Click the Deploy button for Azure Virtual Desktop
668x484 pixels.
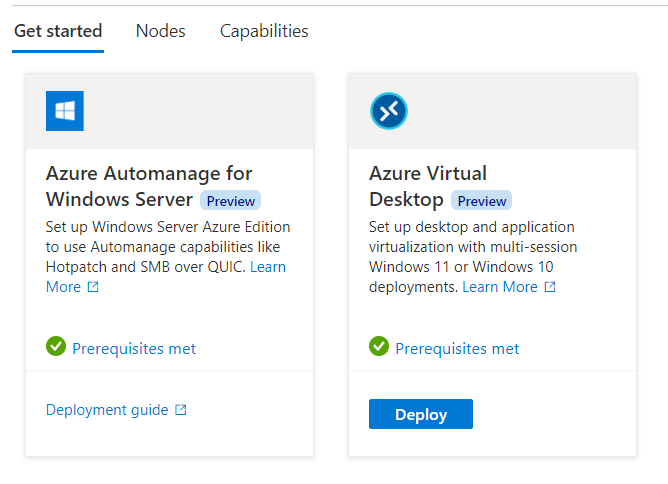point(421,414)
